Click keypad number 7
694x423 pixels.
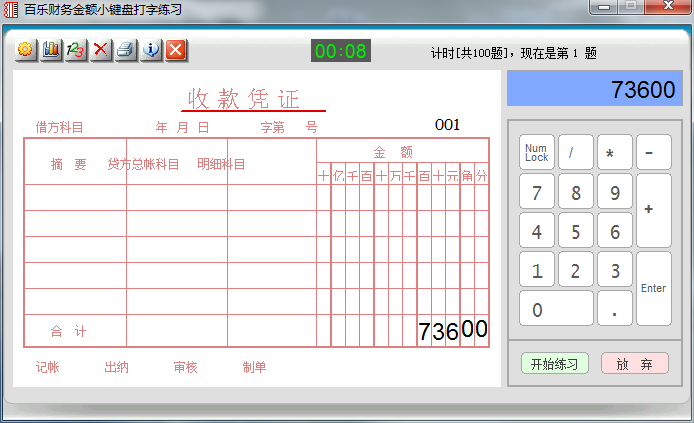click(536, 192)
